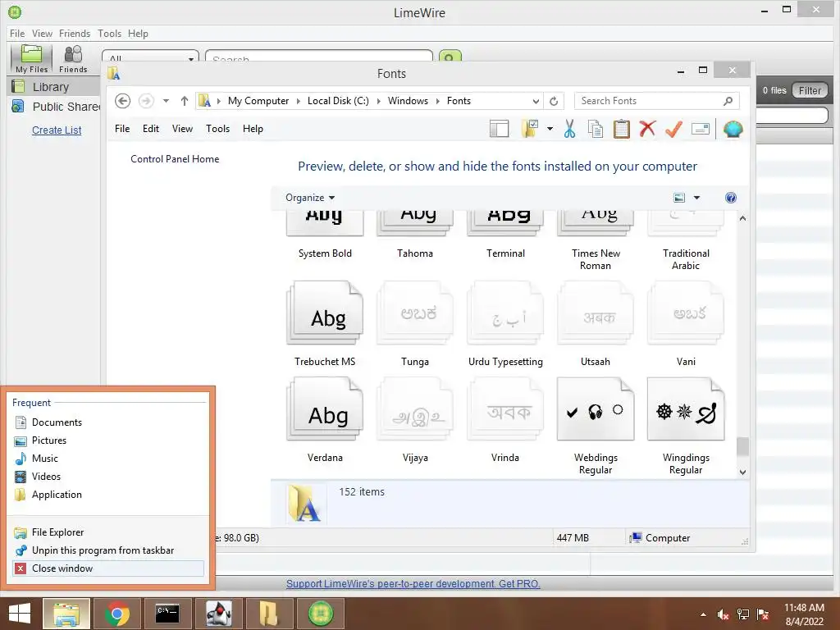The height and width of the screenshot is (630, 840).
Task: Toggle the preview pane layout icon
Action: [x=500, y=129]
